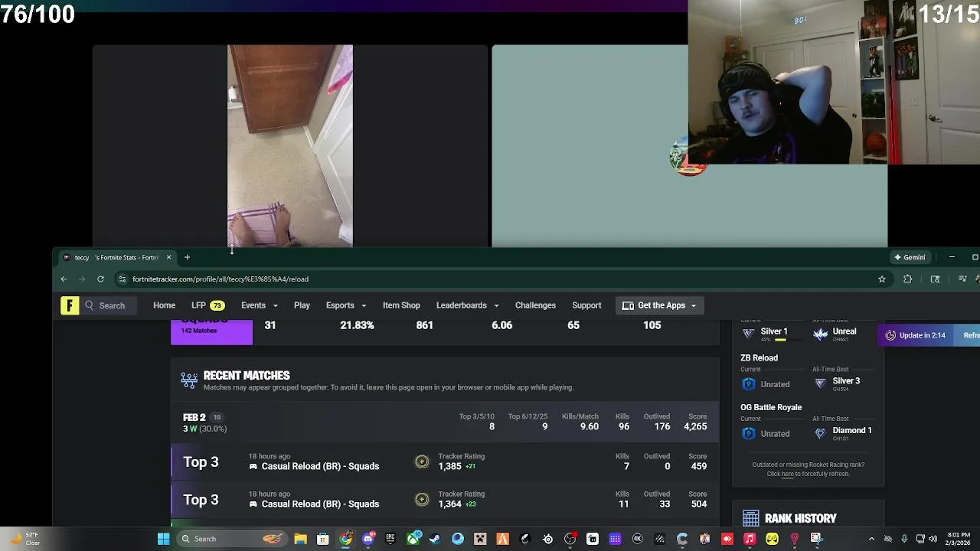Open the Item Shop page
Image resolution: width=980 pixels, height=551 pixels.
point(401,305)
